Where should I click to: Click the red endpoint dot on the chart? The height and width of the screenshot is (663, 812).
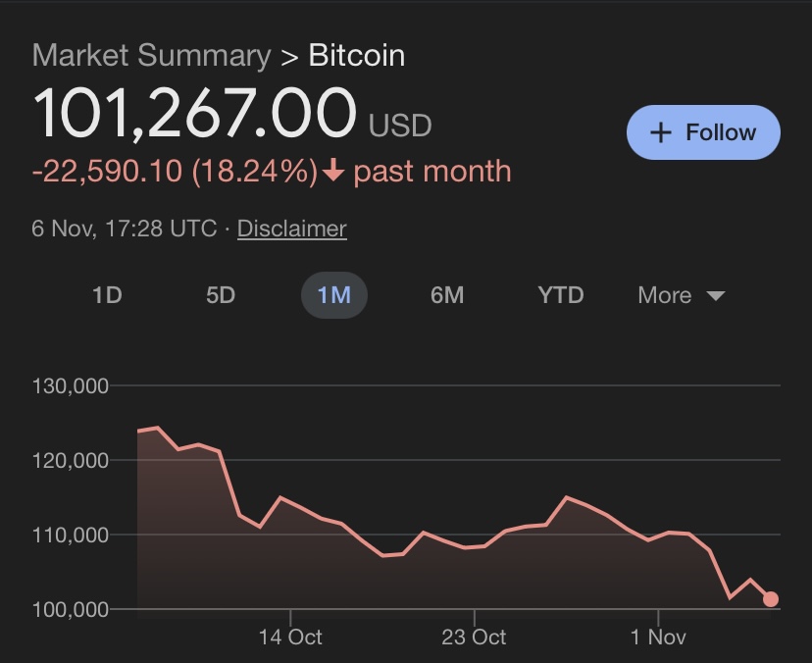click(771, 599)
